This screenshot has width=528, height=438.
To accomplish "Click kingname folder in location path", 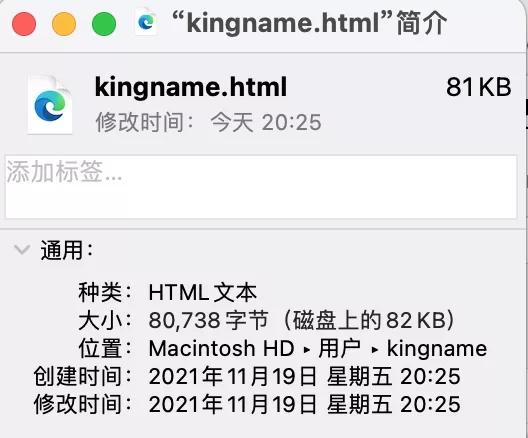I will 437,349.
